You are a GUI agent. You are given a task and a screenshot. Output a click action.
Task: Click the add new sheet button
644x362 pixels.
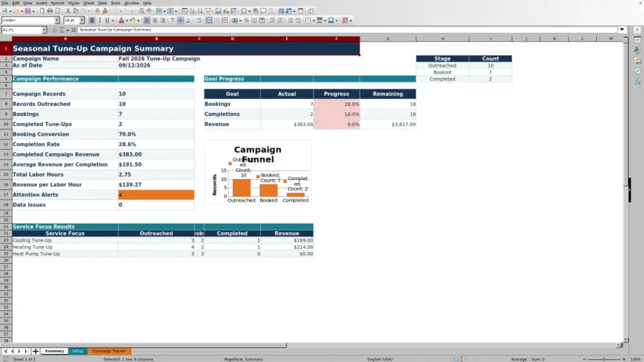[x=35, y=351]
